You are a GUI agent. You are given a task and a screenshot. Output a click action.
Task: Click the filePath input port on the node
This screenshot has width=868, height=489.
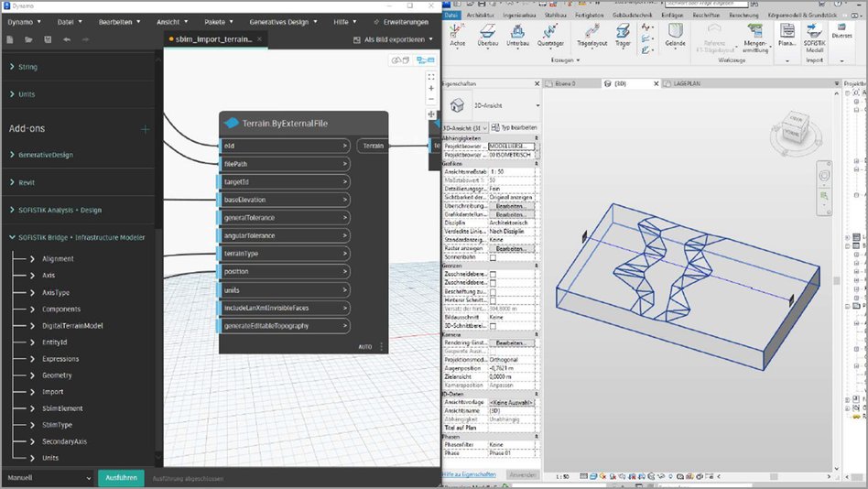(285, 164)
